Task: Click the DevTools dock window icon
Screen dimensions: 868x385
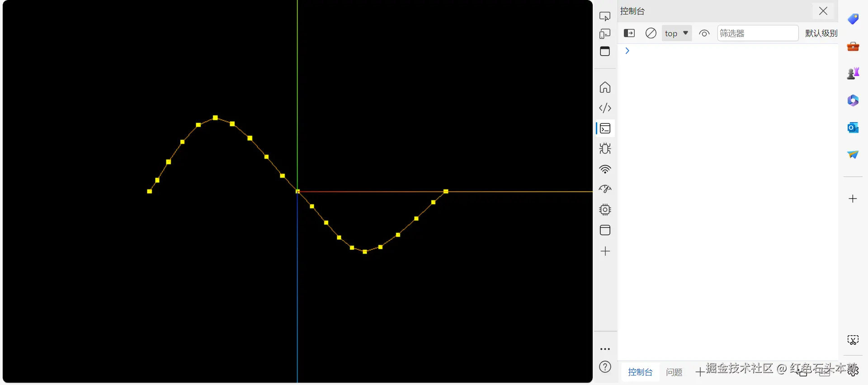Action: 605,51
